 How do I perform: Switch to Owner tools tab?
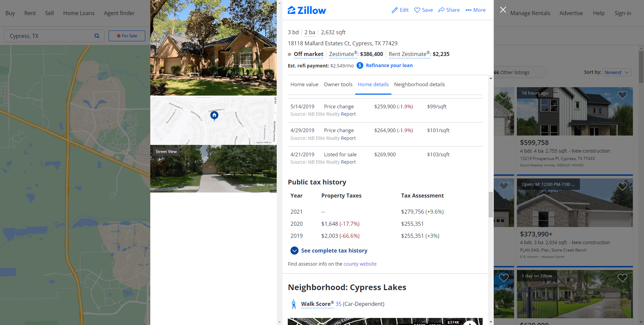pyautogui.click(x=338, y=85)
